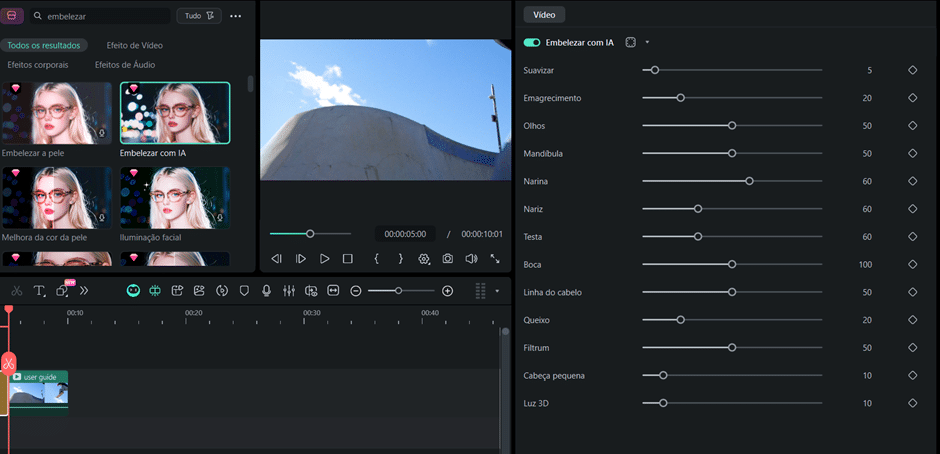Toggle the keyframe diamond for Olhos
The image size is (940, 454).
click(x=912, y=126)
